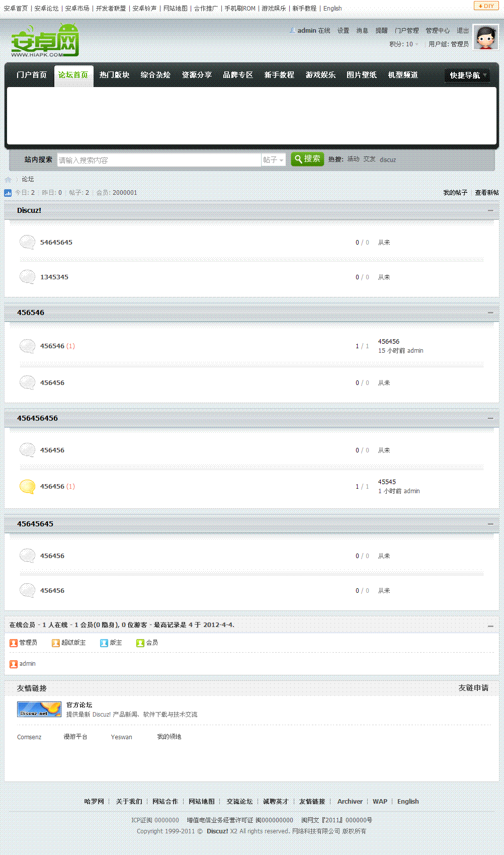This screenshot has height=855, width=504.
Task: Click the search input field
Action: point(159,160)
